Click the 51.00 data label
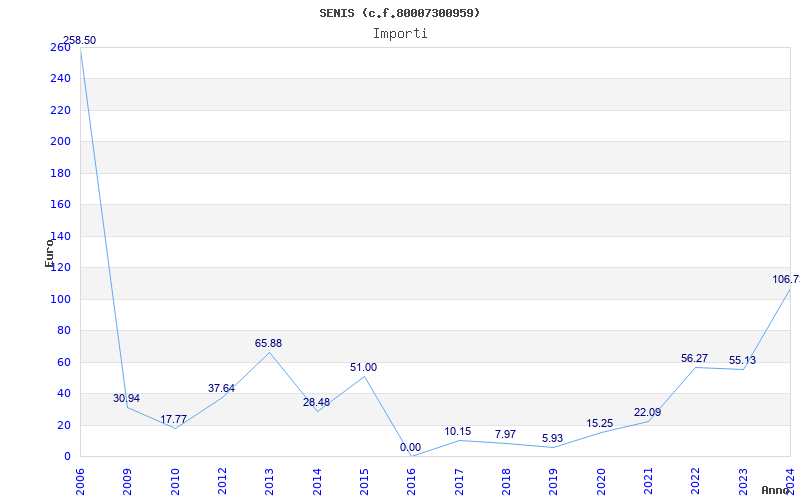 [363, 367]
